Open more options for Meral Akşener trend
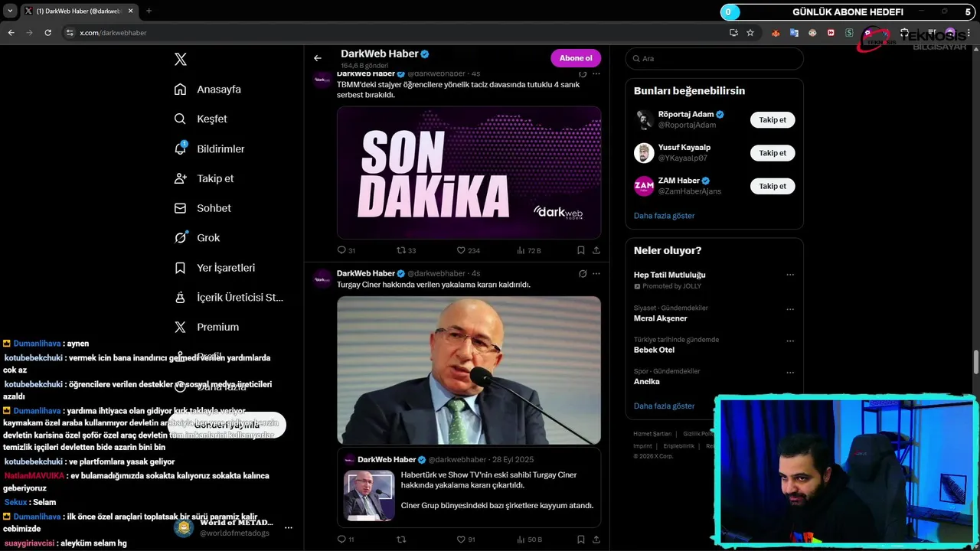The height and width of the screenshot is (551, 980). pos(790,309)
